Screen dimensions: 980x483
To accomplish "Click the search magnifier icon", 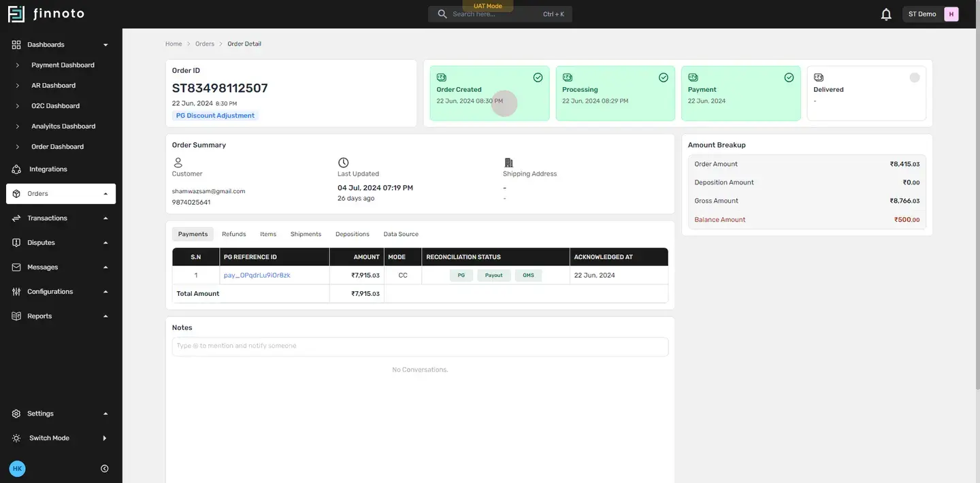I will tap(442, 14).
